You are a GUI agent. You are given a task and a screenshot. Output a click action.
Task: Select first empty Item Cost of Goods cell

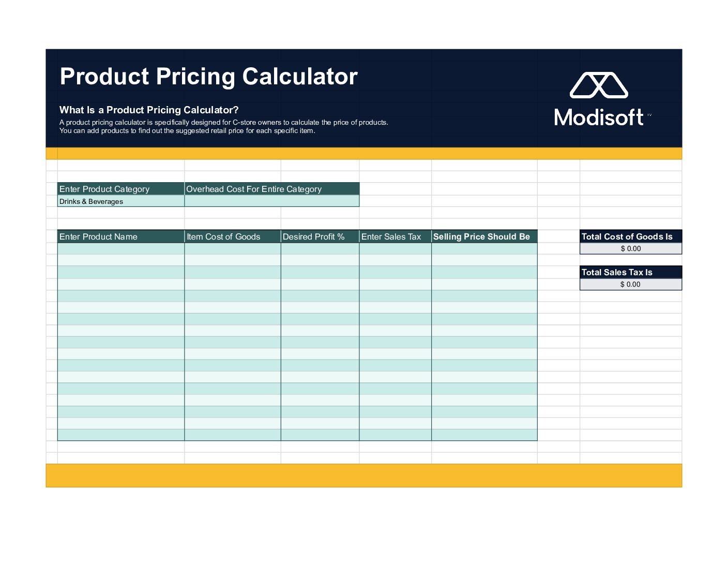(x=233, y=248)
